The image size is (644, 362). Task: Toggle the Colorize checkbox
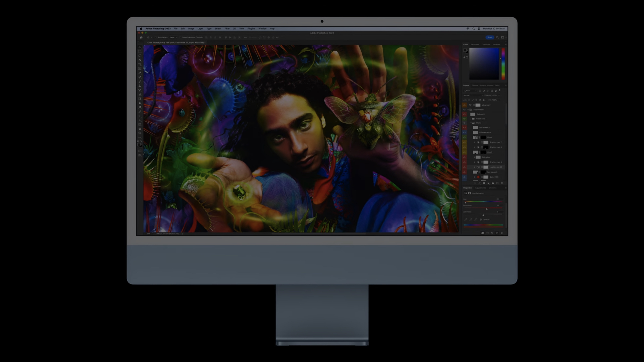481,220
